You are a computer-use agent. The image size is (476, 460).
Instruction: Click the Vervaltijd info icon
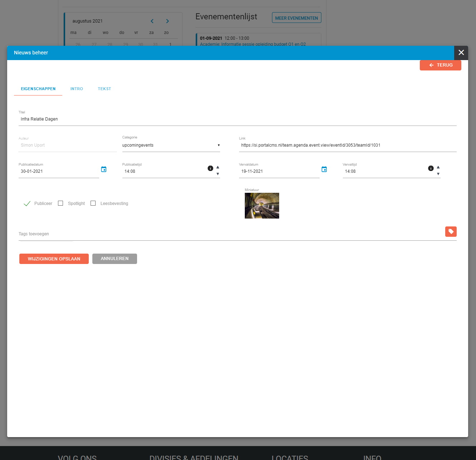point(431,168)
